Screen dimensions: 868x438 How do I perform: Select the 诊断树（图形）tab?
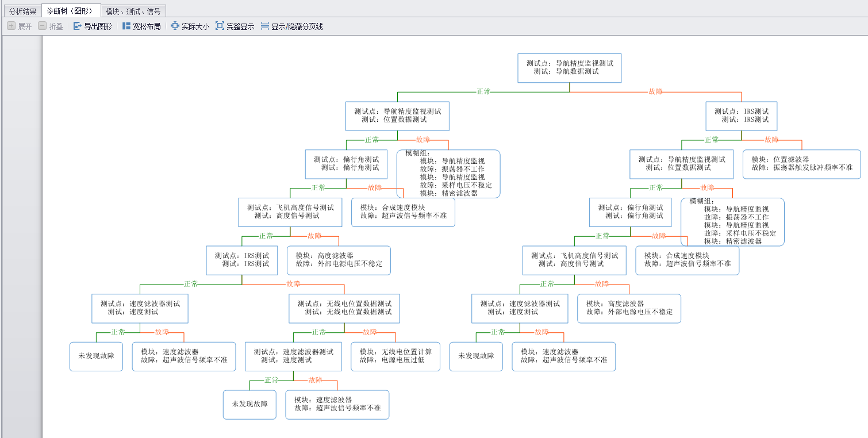coord(71,10)
